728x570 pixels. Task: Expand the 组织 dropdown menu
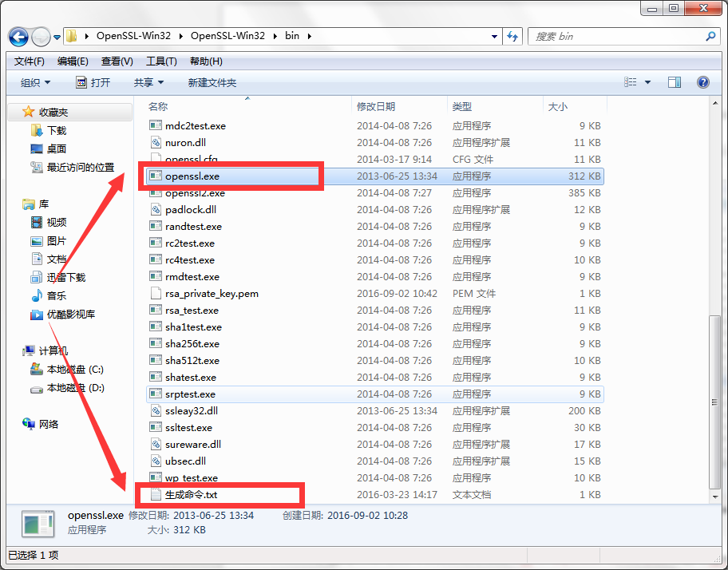[35, 83]
